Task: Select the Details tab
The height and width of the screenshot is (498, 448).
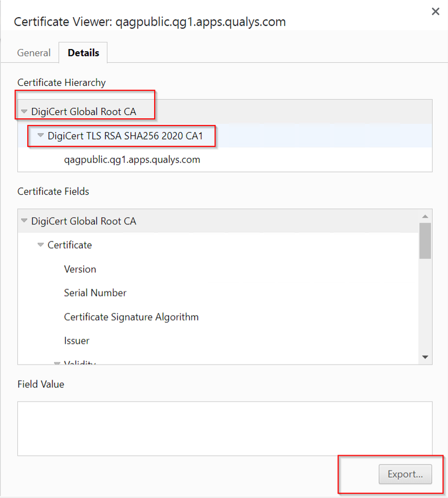Action: coord(83,53)
